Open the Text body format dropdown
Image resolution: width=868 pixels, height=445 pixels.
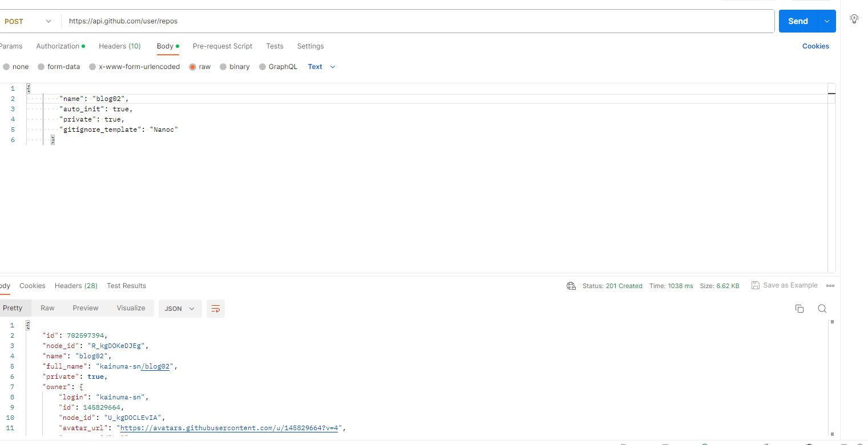click(x=322, y=66)
